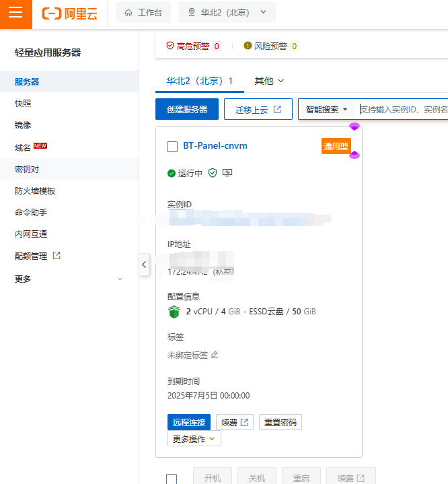448x484 pixels.
Task: Select 镜像 in the sidebar
Action: (x=69, y=125)
